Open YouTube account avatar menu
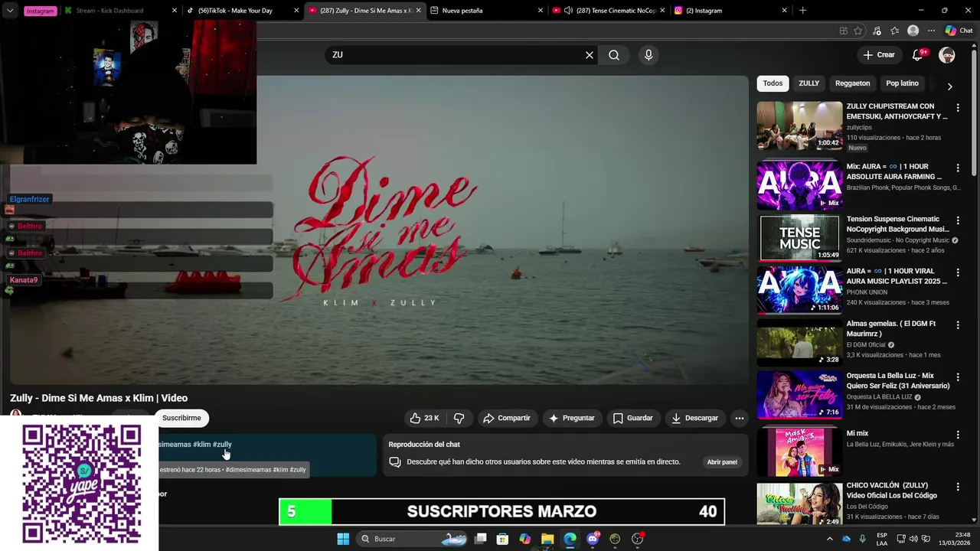 (947, 55)
